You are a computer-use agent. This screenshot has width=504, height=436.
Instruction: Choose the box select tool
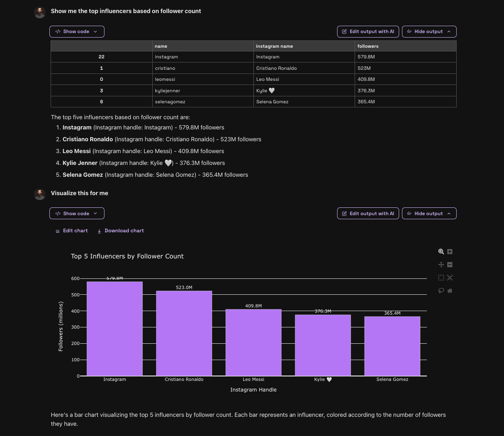441,278
